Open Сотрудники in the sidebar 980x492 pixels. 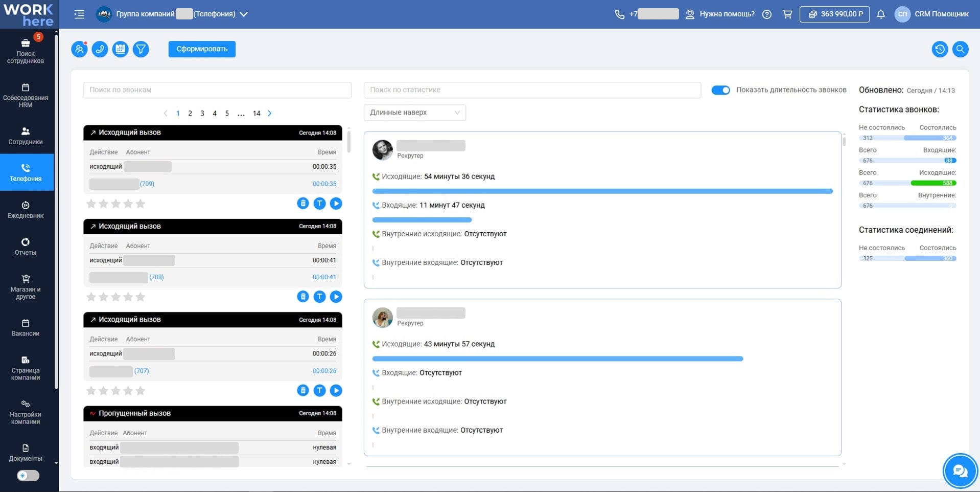point(26,136)
